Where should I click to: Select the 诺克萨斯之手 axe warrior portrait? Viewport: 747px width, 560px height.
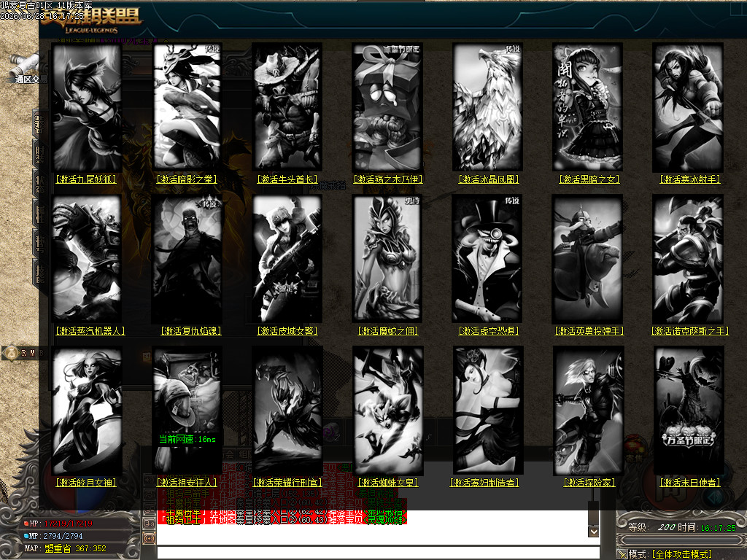click(x=689, y=259)
